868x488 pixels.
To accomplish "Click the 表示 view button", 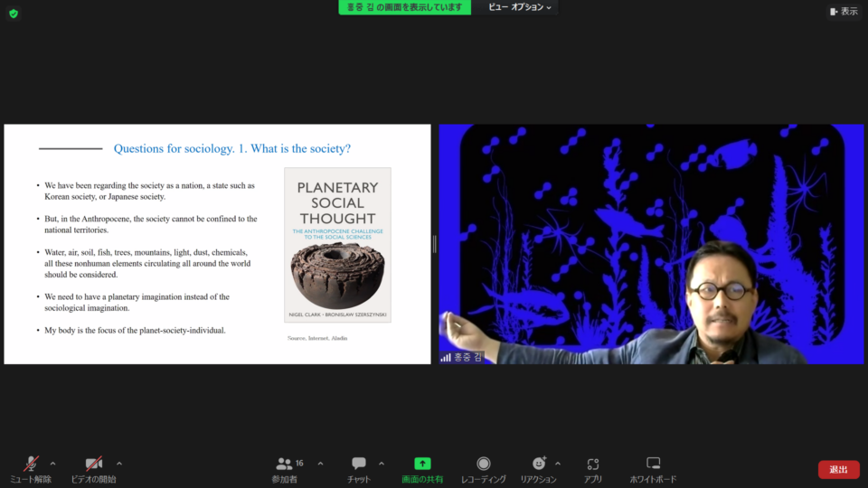I will coord(844,11).
